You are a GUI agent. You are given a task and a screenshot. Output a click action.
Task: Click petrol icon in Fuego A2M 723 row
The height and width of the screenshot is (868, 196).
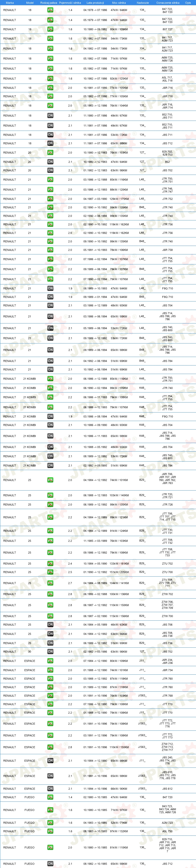tap(50, 822)
